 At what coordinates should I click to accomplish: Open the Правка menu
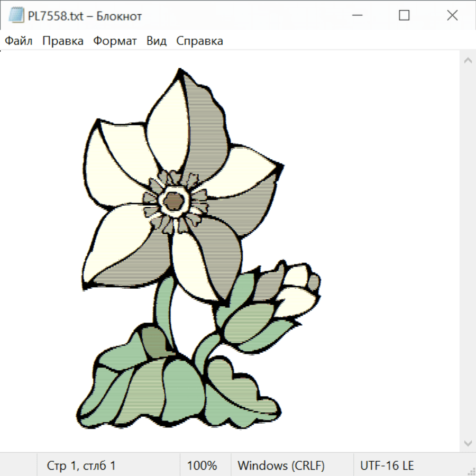[x=63, y=41]
